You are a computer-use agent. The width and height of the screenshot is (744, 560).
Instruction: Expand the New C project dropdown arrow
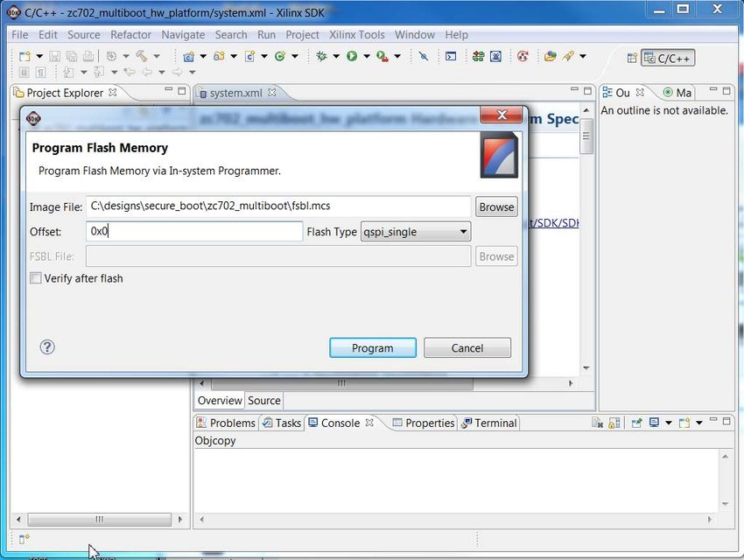[x=203, y=56]
